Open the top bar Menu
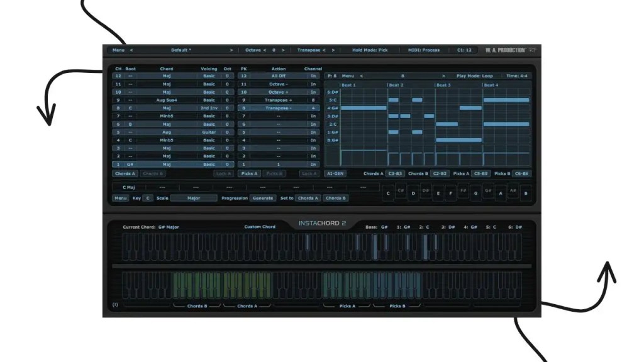 tap(118, 50)
